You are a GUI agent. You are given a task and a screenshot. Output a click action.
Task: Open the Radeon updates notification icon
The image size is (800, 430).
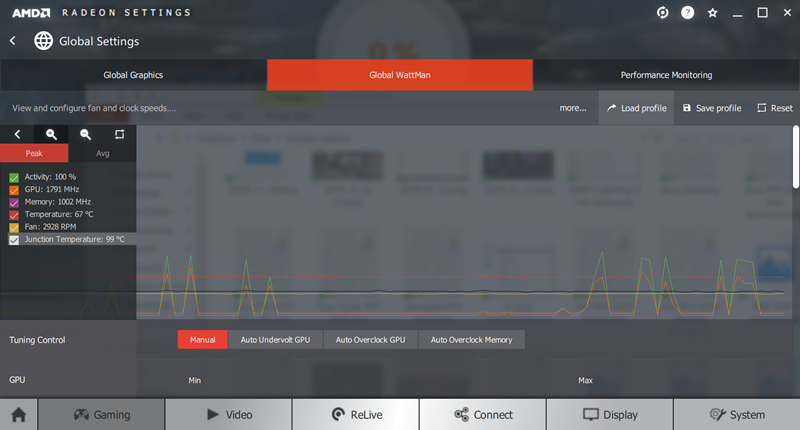pyautogui.click(x=662, y=13)
